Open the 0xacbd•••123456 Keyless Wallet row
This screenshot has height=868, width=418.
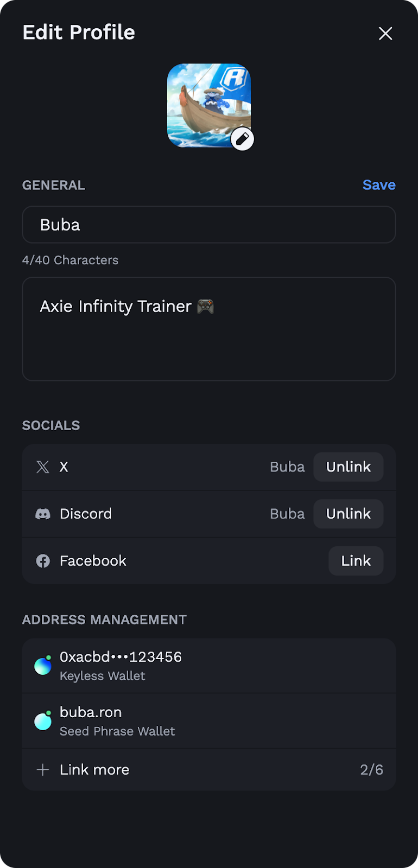click(x=209, y=666)
